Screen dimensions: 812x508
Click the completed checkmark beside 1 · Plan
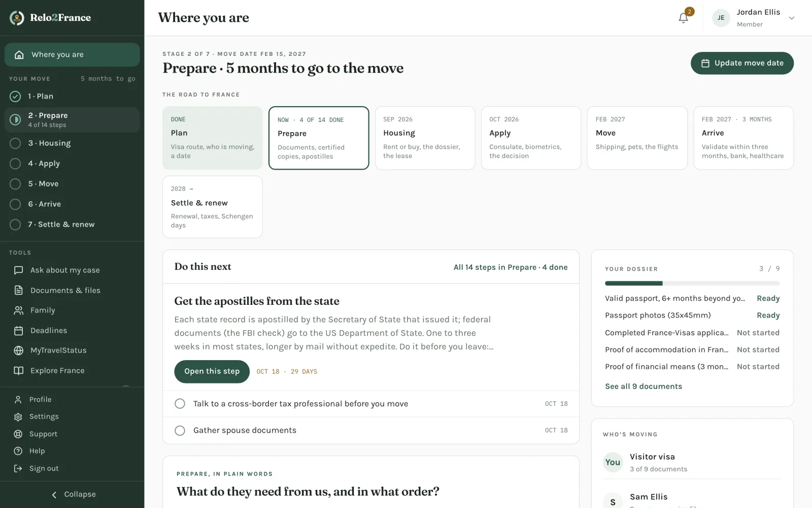pyautogui.click(x=16, y=97)
